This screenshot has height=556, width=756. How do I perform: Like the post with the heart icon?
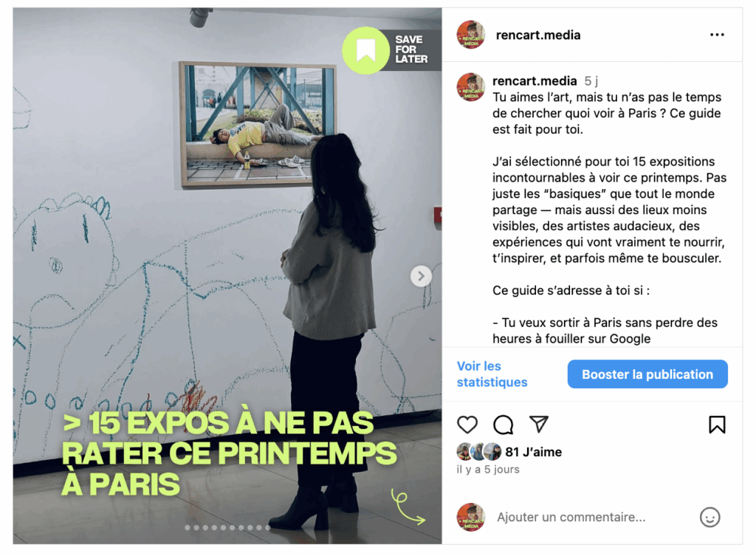(x=467, y=425)
